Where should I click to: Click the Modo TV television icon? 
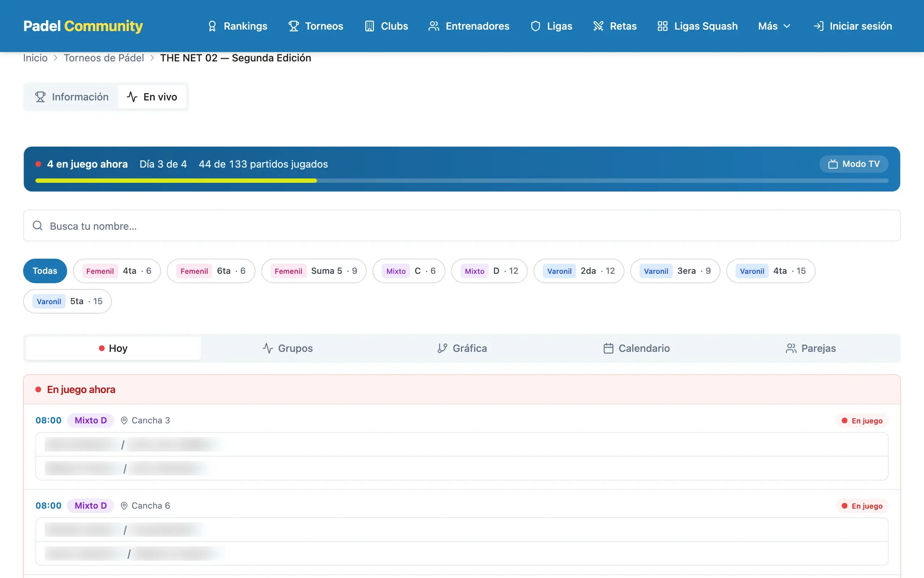pyautogui.click(x=833, y=164)
